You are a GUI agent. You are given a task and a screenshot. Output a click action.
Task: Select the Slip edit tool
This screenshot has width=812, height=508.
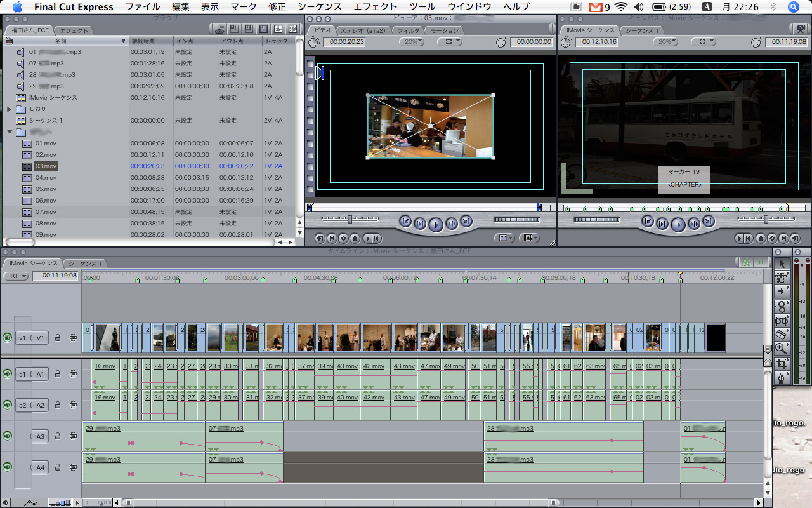(782, 320)
